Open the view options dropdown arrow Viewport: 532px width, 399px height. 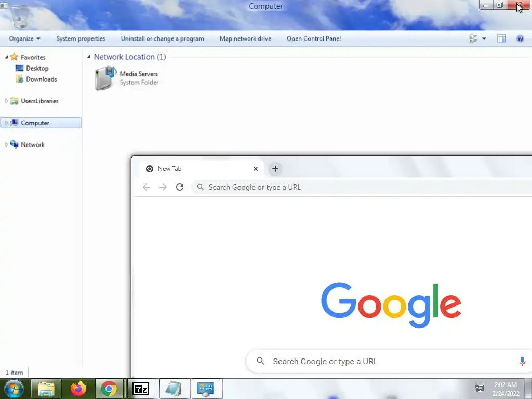point(484,38)
